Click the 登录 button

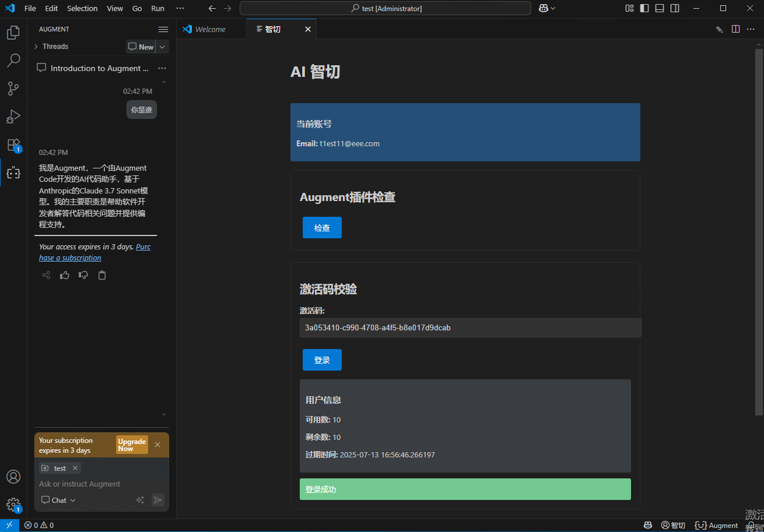tap(322, 360)
